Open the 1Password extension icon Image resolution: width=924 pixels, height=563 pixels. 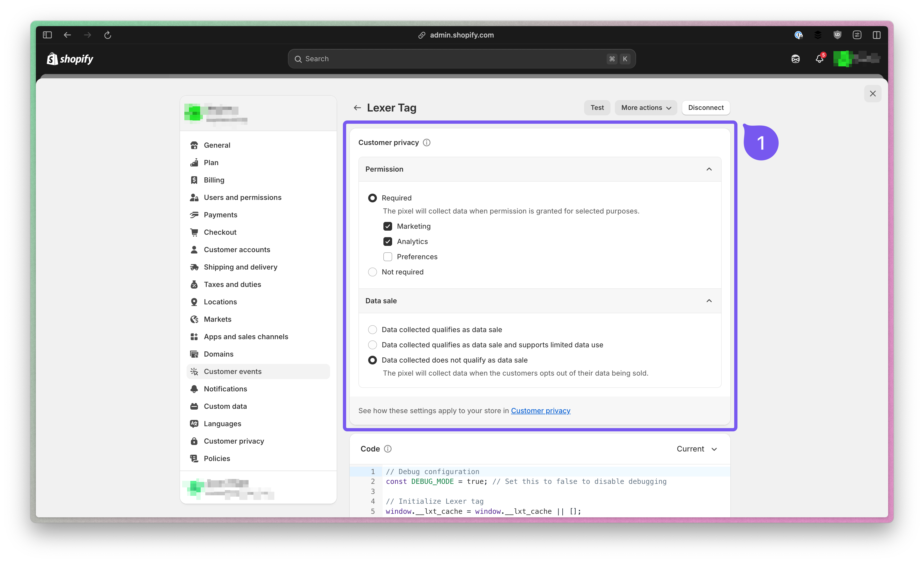(798, 35)
